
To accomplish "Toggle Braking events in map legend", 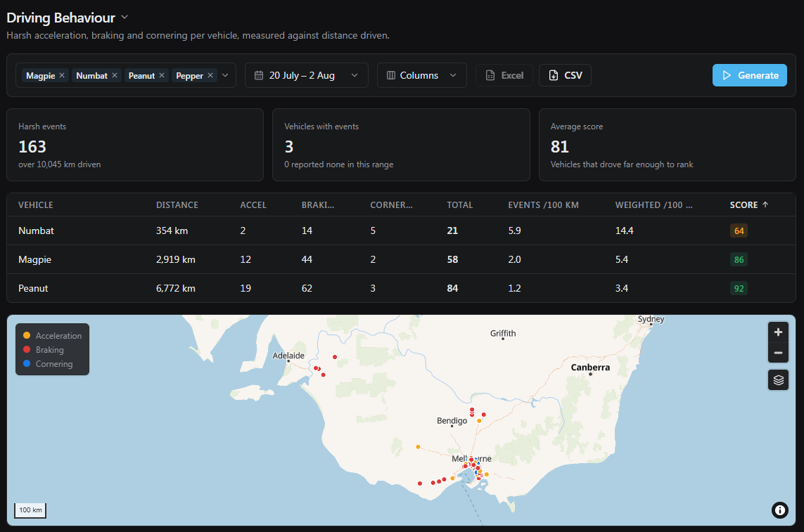I will 44,349.
